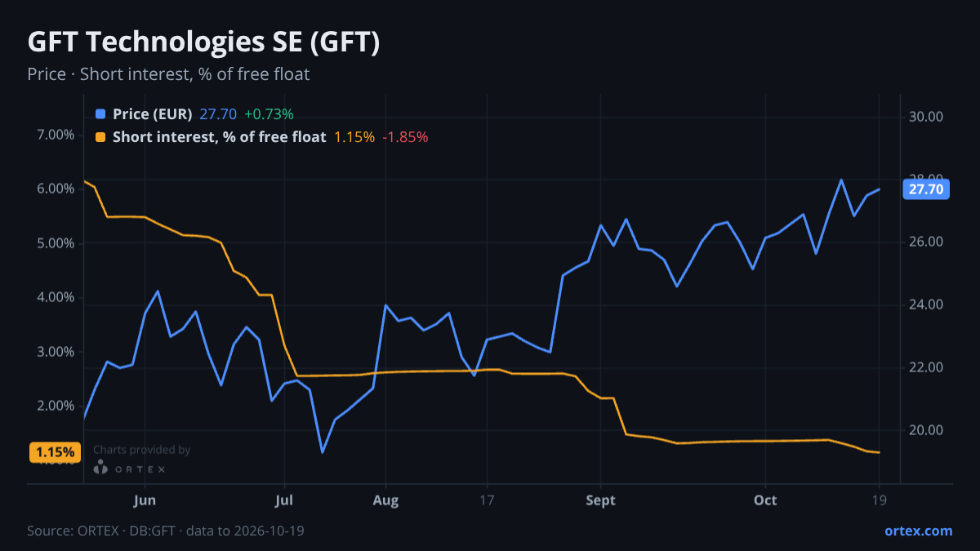Select the Short interest, % of free float legend label
Image resolution: width=980 pixels, height=551 pixels.
point(219,137)
